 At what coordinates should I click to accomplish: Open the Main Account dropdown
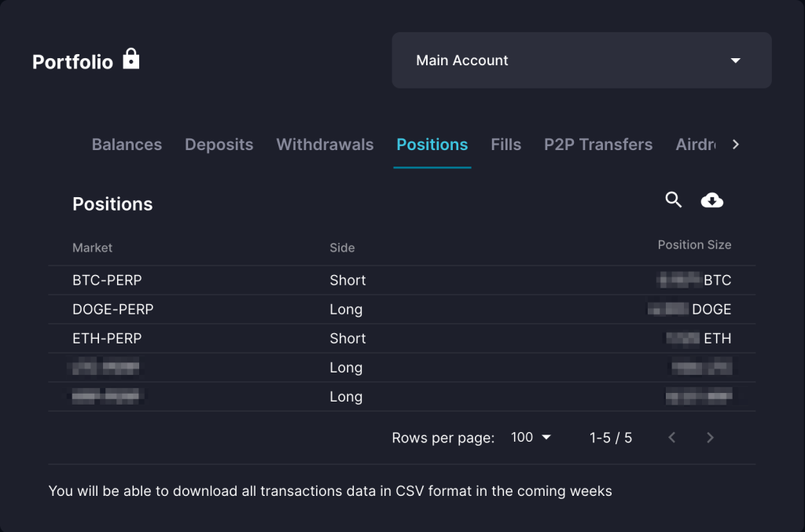581,61
